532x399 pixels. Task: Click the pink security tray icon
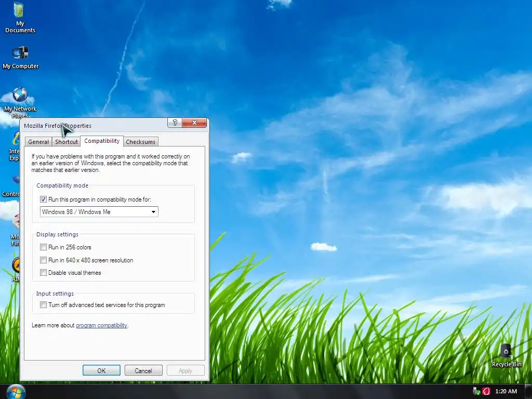click(486, 391)
